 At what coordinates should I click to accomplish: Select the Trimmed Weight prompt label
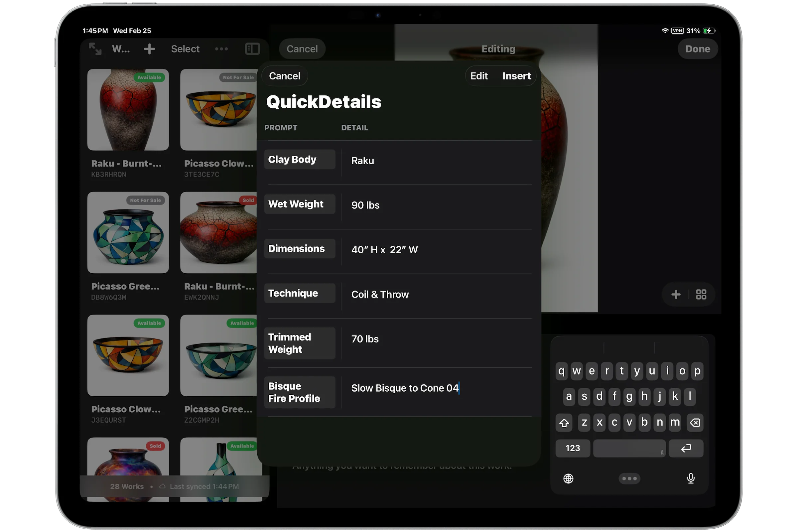pyautogui.click(x=300, y=343)
